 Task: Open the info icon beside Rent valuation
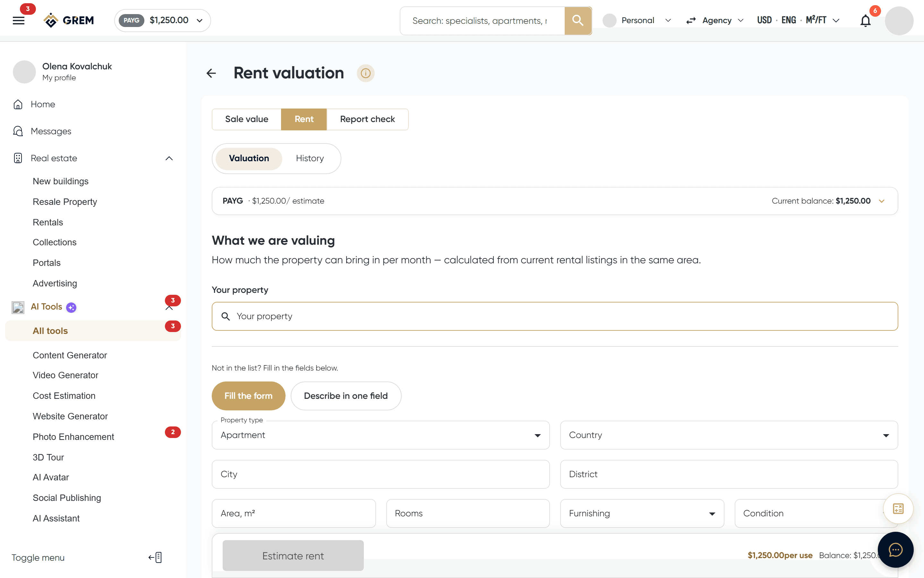(365, 73)
